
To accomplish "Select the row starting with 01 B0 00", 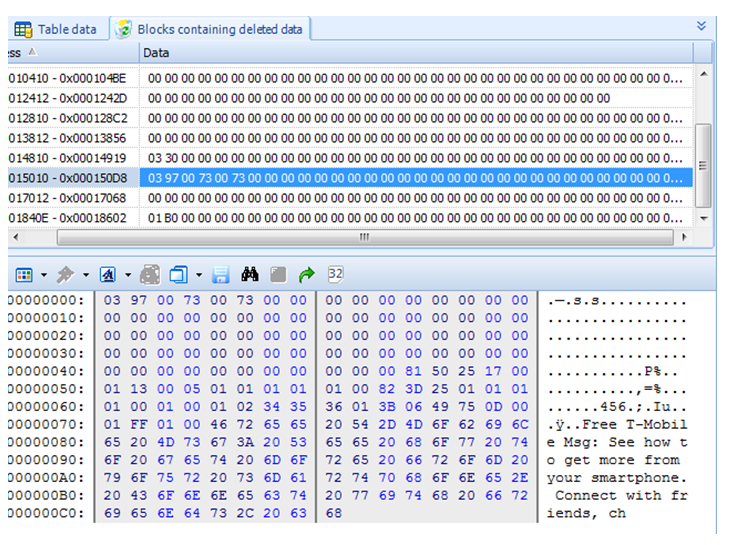I will click(400, 217).
